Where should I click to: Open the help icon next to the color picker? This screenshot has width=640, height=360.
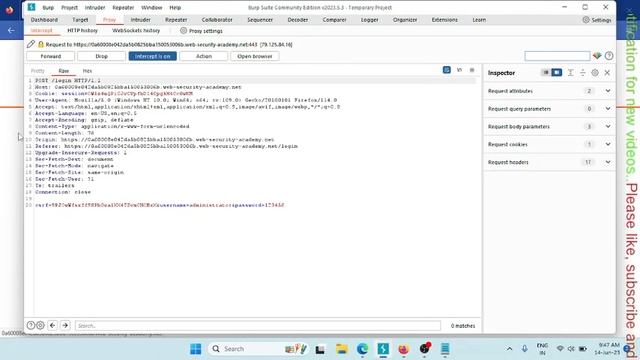(609, 56)
